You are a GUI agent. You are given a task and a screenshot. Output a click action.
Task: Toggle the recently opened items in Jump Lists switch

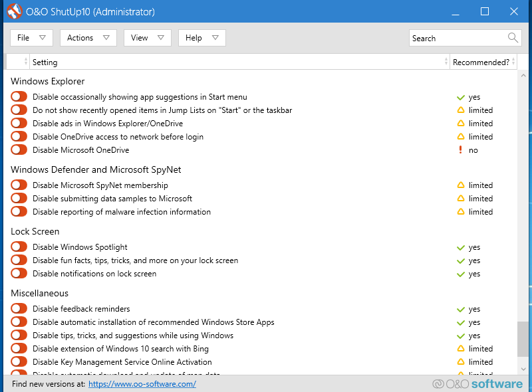coord(19,110)
